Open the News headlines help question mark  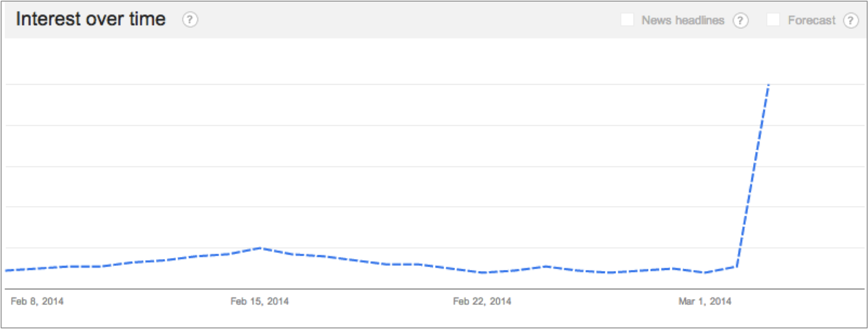(x=740, y=21)
